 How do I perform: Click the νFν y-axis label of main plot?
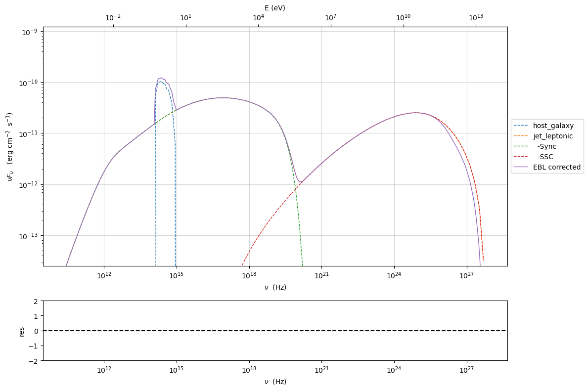10,146
